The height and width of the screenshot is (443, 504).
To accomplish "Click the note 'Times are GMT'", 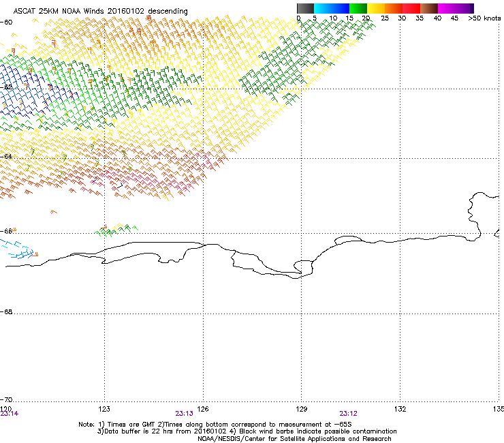I will pos(131,425).
